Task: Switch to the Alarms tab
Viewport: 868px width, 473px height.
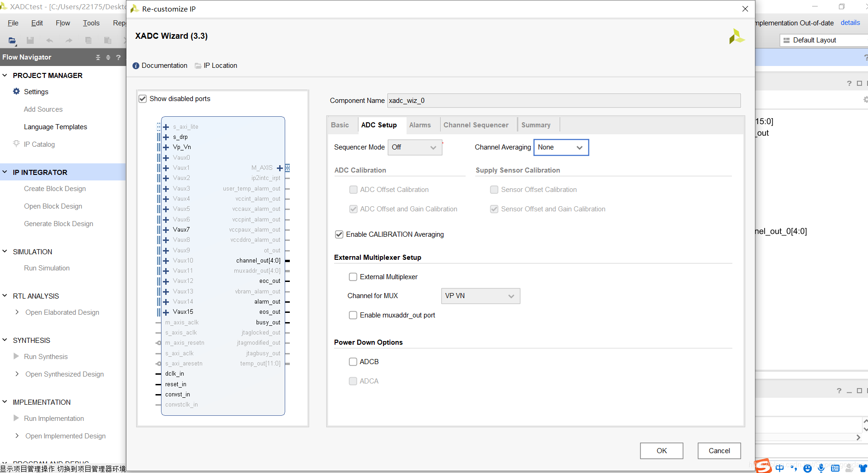Action: pos(420,125)
